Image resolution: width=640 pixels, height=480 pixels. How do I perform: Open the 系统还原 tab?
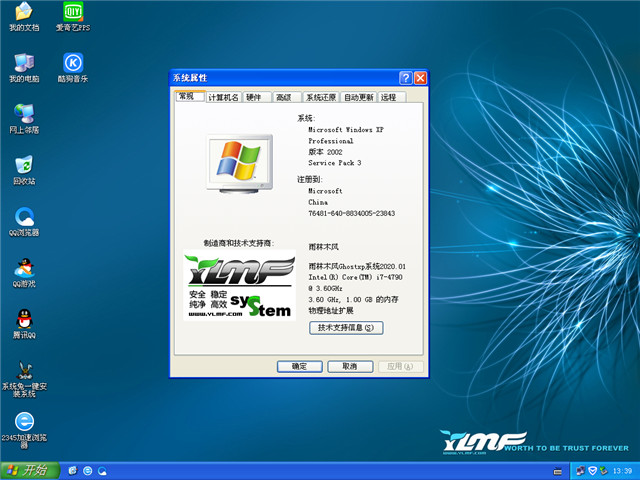pyautogui.click(x=321, y=97)
